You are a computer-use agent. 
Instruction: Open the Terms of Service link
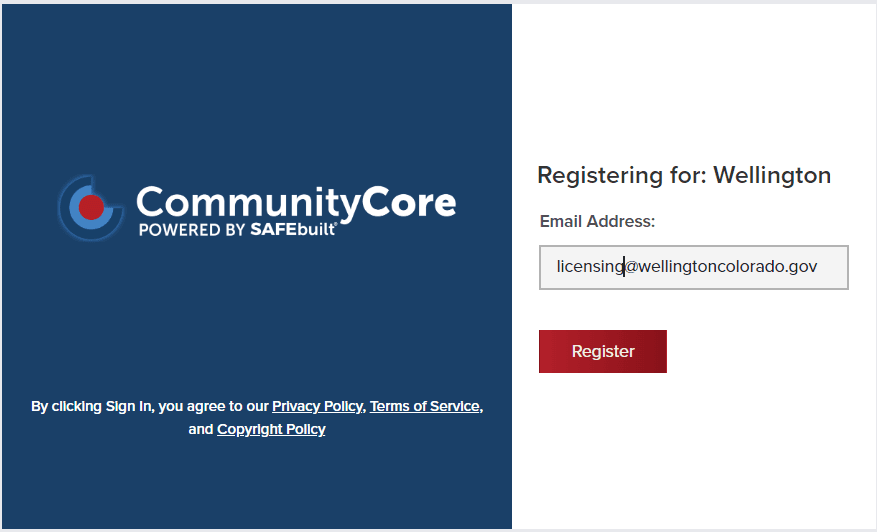pyautogui.click(x=425, y=406)
